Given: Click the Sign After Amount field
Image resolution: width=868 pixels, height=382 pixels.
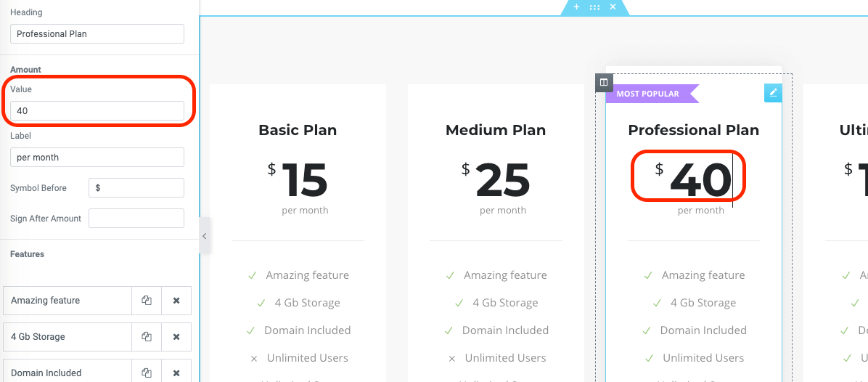Looking at the screenshot, I should (136, 219).
